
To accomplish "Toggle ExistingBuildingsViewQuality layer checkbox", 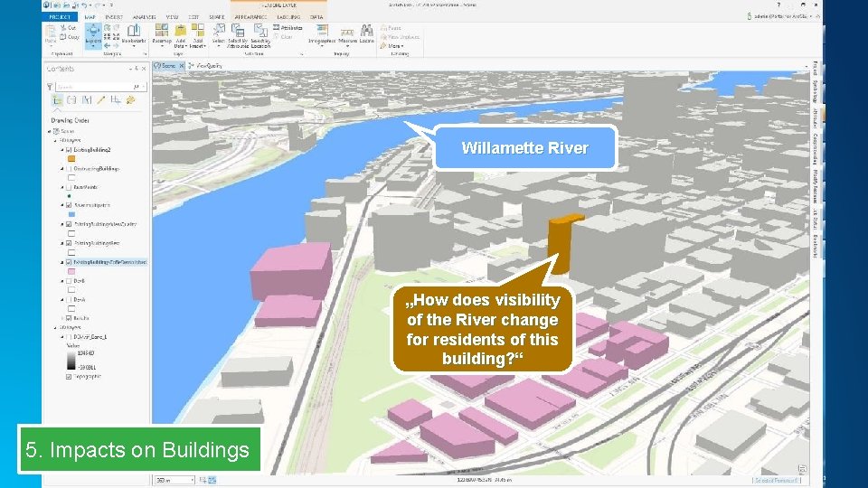I will click(69, 225).
